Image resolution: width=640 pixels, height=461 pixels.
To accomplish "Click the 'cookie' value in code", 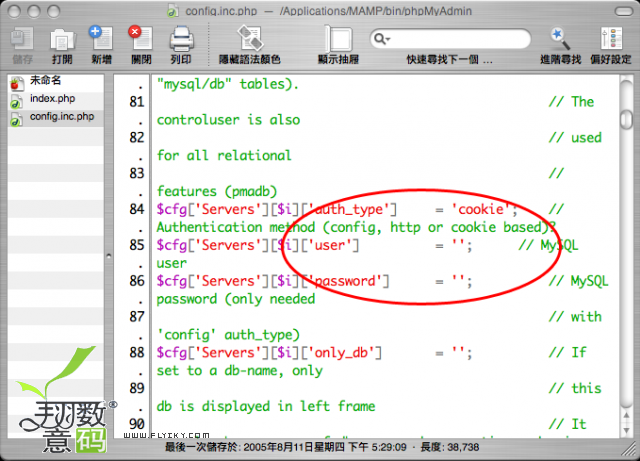I will coord(481,209).
